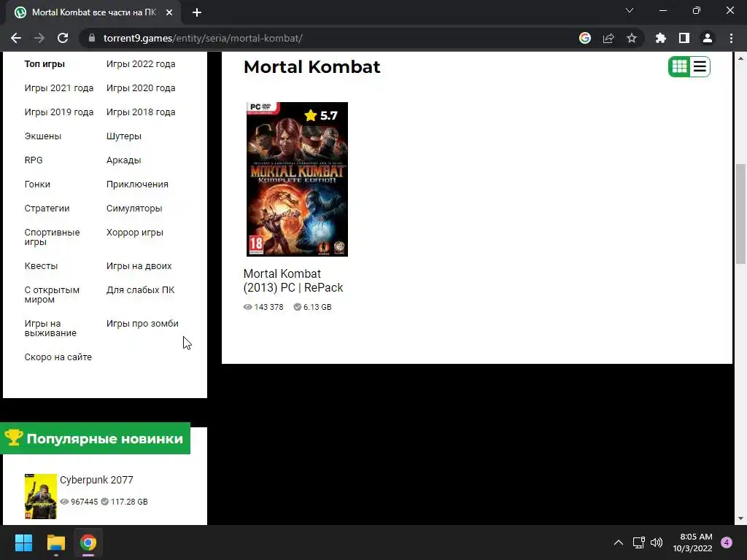Toggle Chrome side panel
Screen dimensions: 747x560
click(x=684, y=38)
